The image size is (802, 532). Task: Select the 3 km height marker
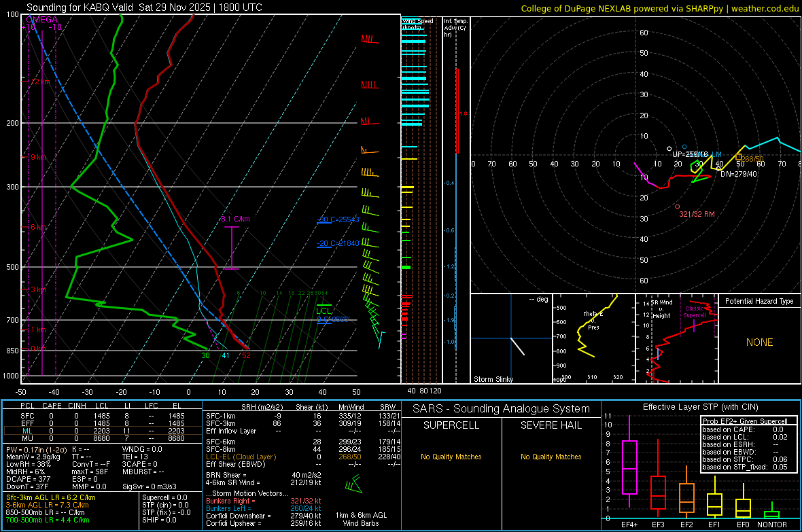tap(38, 289)
